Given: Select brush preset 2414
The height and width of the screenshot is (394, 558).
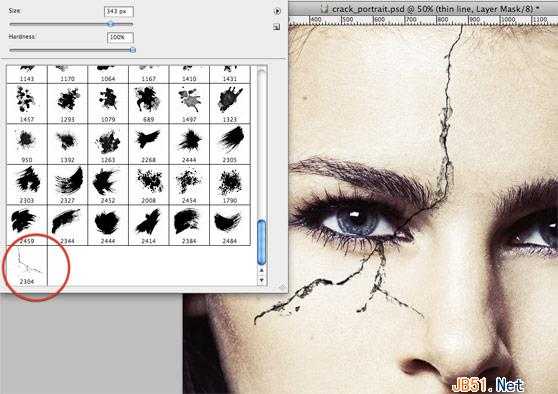Looking at the screenshot, I should point(148,225).
